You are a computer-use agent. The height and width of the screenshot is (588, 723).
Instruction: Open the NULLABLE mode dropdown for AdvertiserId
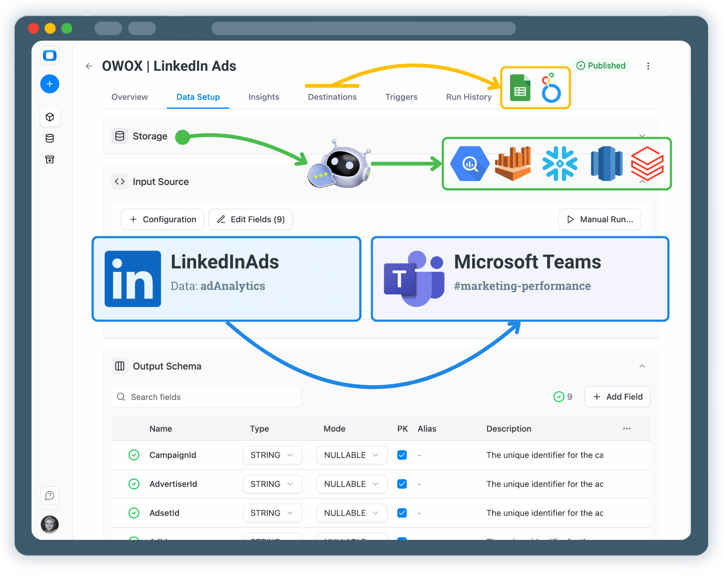coord(351,484)
